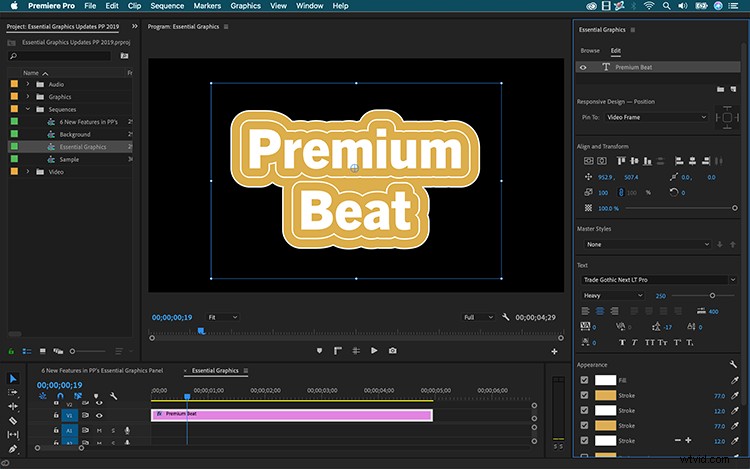Left align text paragraph

585,311
